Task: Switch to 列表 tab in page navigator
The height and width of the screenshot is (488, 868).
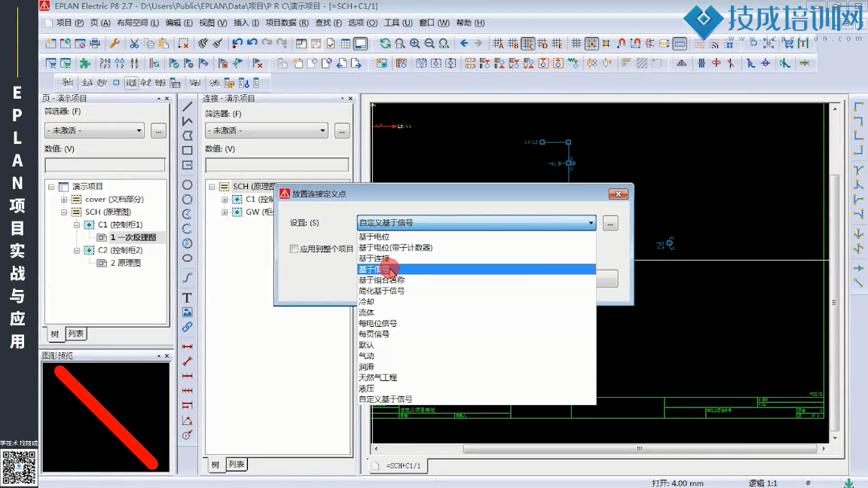Action: [76, 334]
